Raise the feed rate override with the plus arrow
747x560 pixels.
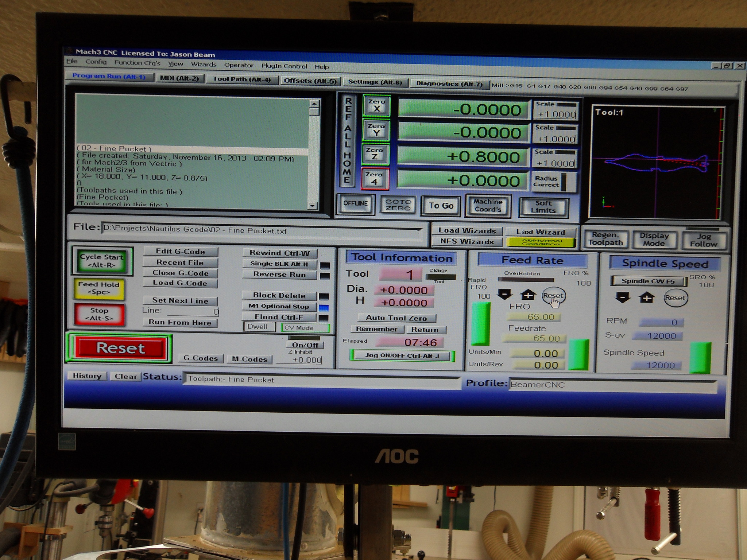527,295
